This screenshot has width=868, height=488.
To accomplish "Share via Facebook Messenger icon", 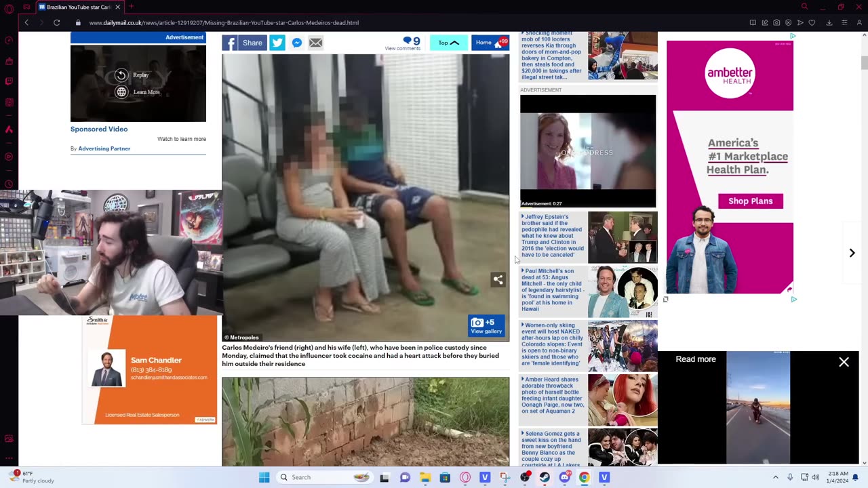I will [297, 43].
